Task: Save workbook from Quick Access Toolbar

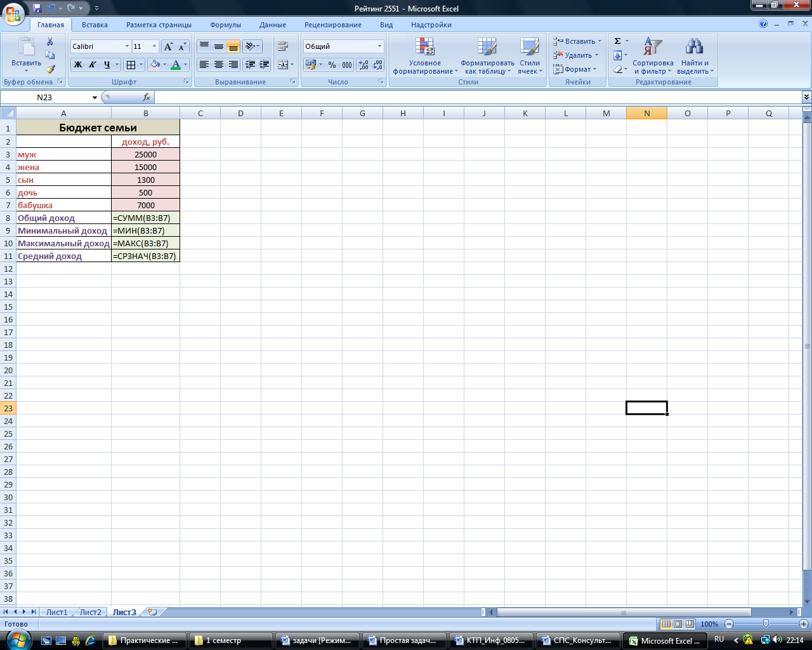Action: coord(37,8)
